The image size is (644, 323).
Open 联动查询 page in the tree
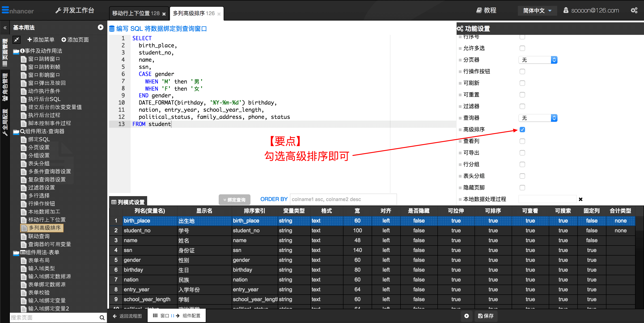pyautogui.click(x=39, y=236)
